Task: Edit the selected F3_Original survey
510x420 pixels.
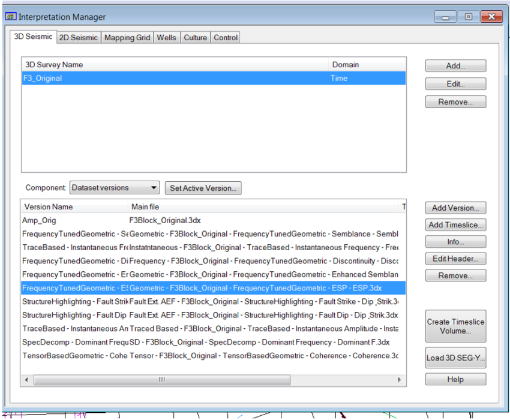Action: (x=455, y=83)
